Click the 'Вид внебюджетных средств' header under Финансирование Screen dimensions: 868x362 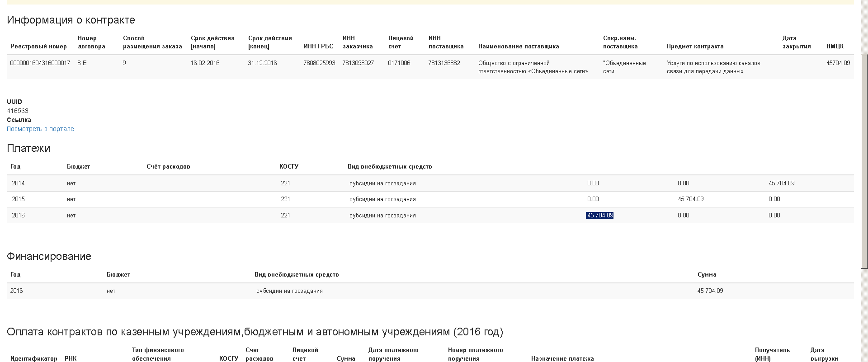click(297, 275)
